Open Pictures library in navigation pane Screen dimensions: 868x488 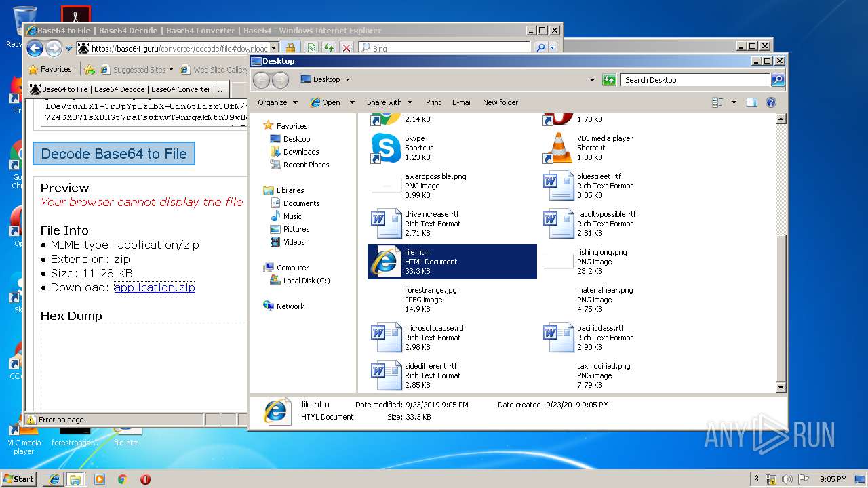(290, 229)
